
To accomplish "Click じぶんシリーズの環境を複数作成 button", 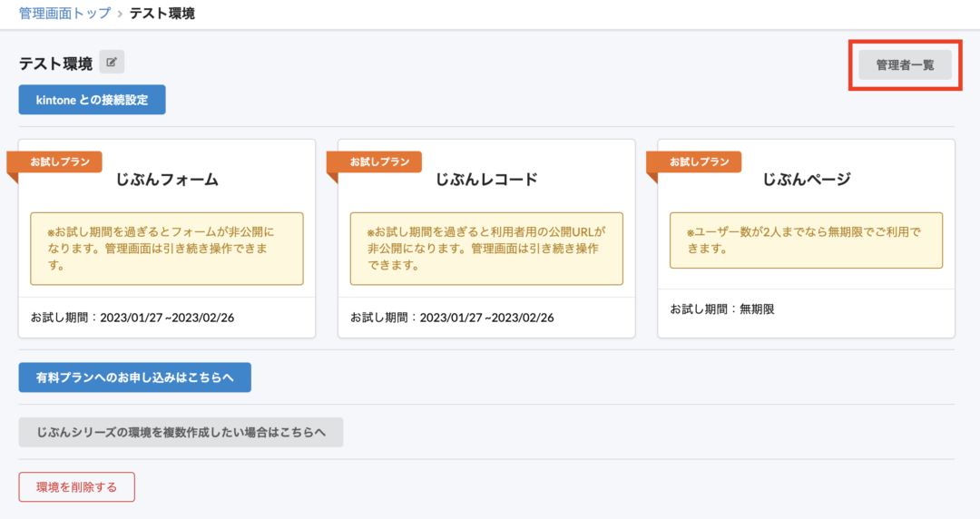I will coord(181,432).
